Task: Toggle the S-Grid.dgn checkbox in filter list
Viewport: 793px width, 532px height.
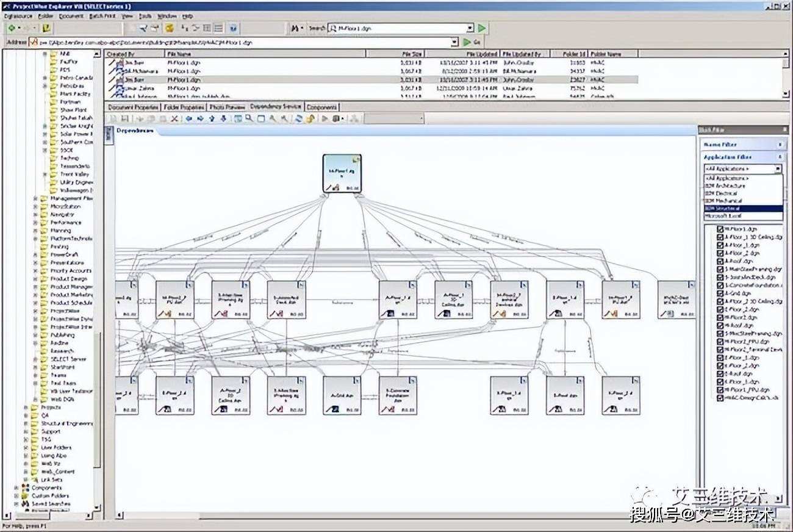Action: click(720, 293)
